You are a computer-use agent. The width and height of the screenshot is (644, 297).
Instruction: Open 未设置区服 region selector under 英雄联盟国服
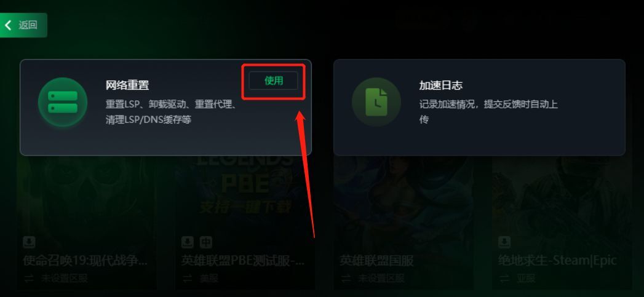381,279
